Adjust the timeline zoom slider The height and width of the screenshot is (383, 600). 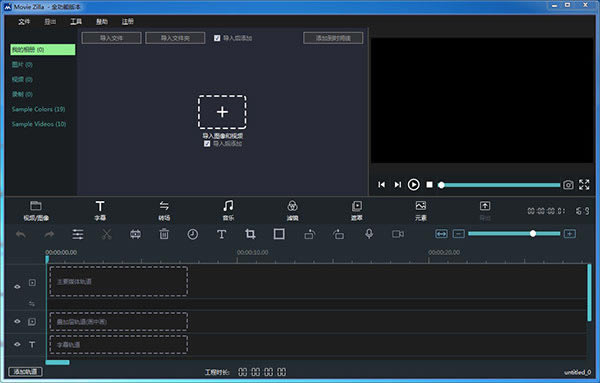[514, 234]
